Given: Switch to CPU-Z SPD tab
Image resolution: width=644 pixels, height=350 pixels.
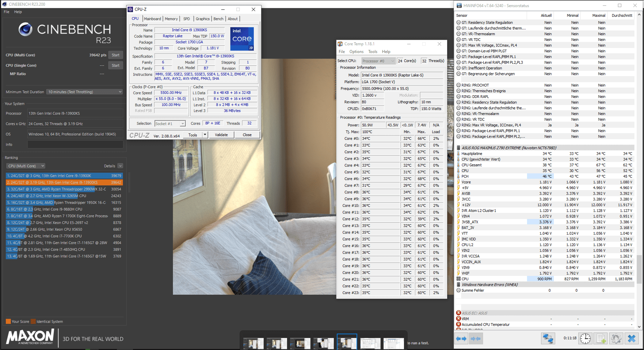Looking at the screenshot, I should coord(187,19).
